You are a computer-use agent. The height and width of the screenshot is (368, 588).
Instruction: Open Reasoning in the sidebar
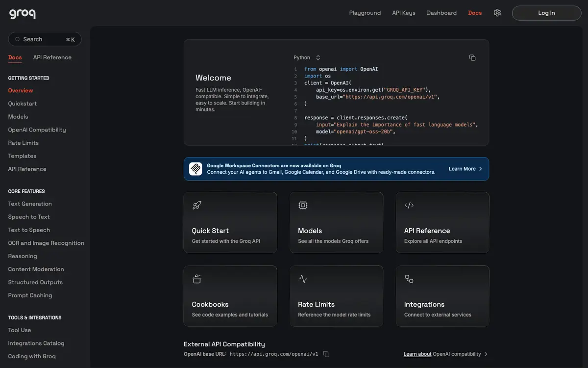pos(23,256)
